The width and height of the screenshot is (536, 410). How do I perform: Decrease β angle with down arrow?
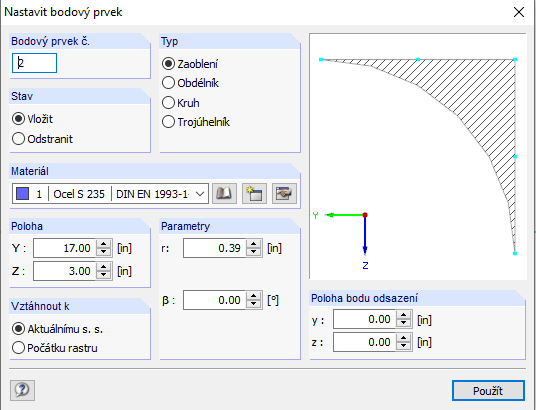pyautogui.click(x=253, y=305)
